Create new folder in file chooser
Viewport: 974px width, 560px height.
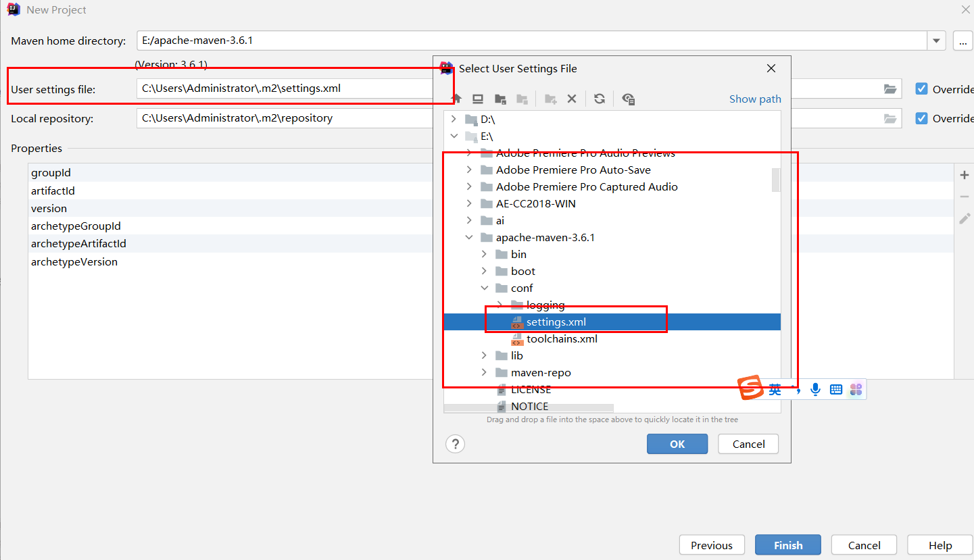coord(551,99)
